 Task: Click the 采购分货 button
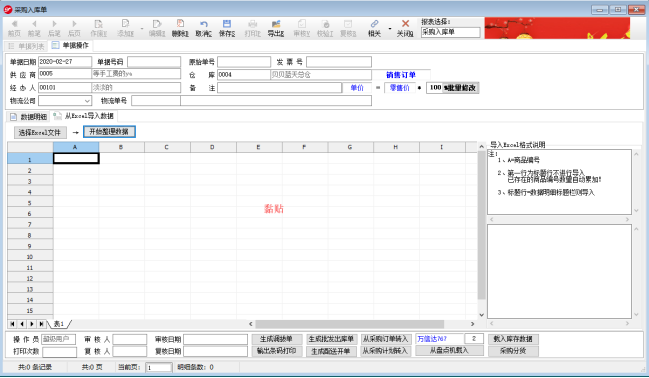click(x=513, y=351)
